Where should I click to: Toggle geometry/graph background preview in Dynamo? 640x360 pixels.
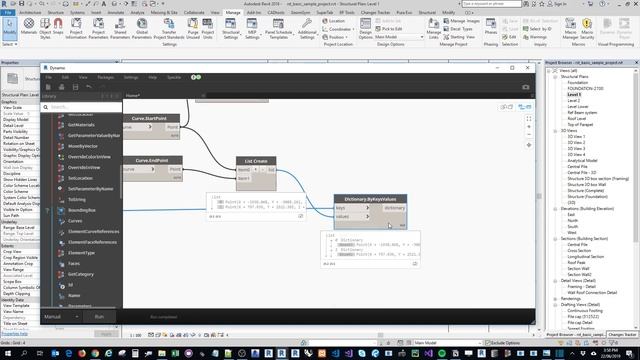pos(525,107)
